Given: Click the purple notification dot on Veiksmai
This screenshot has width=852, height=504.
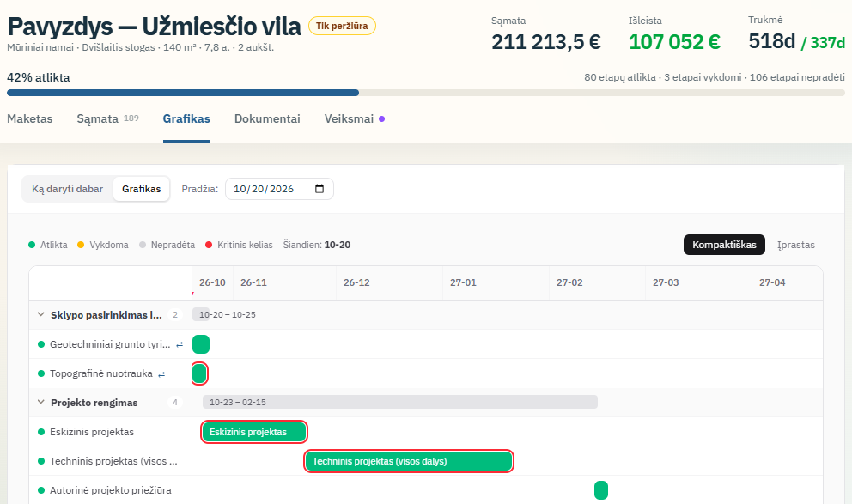Looking at the screenshot, I should (x=382, y=119).
